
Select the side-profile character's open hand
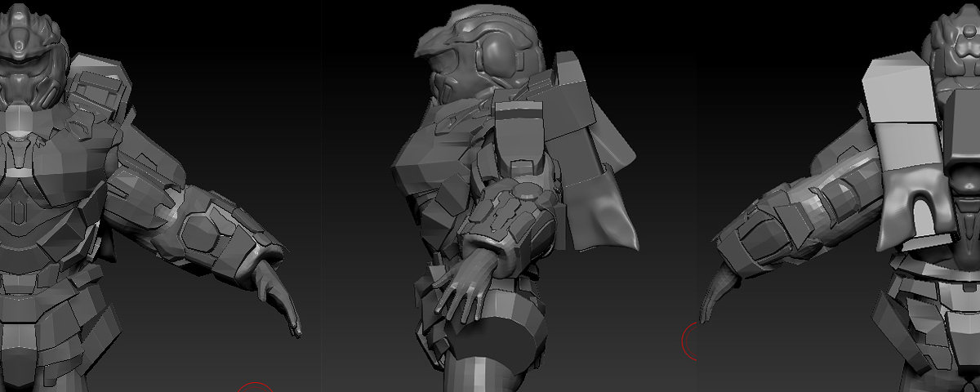(465, 285)
